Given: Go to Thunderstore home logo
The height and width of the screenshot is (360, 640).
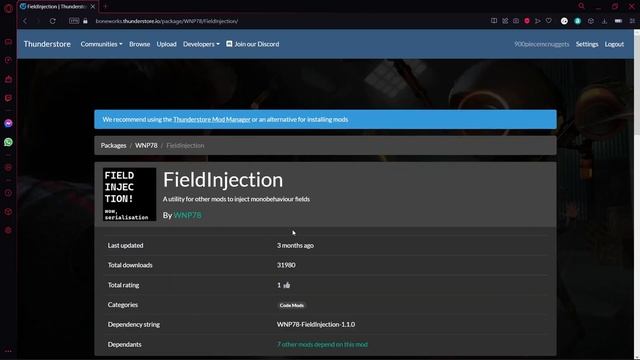Looking at the screenshot, I should [47, 44].
